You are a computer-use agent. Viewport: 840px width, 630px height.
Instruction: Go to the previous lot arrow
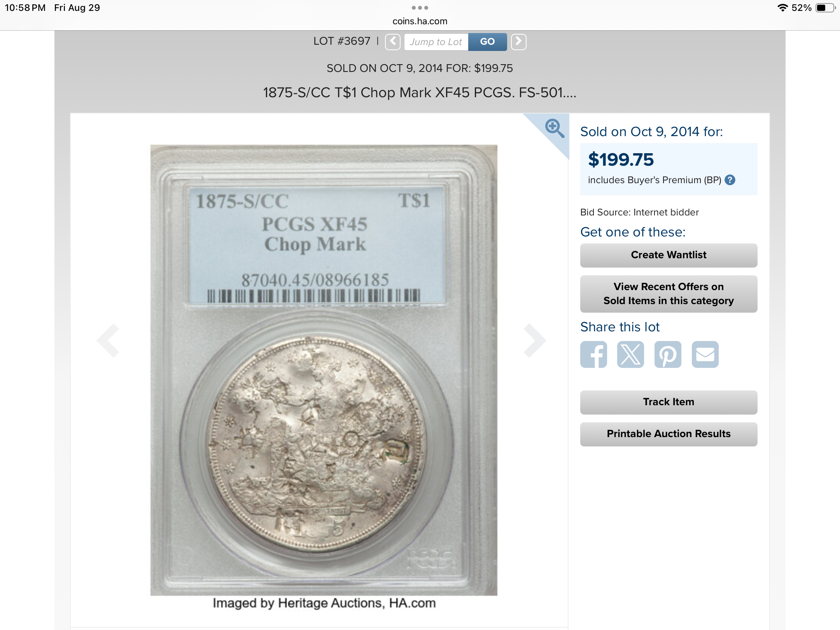click(x=393, y=42)
